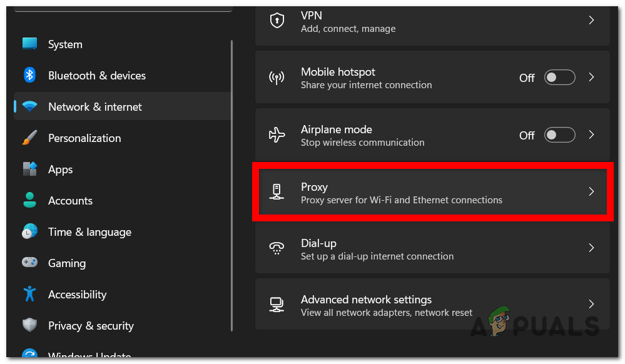Turn on Airplane mode switch
625x364 pixels.
click(x=559, y=135)
